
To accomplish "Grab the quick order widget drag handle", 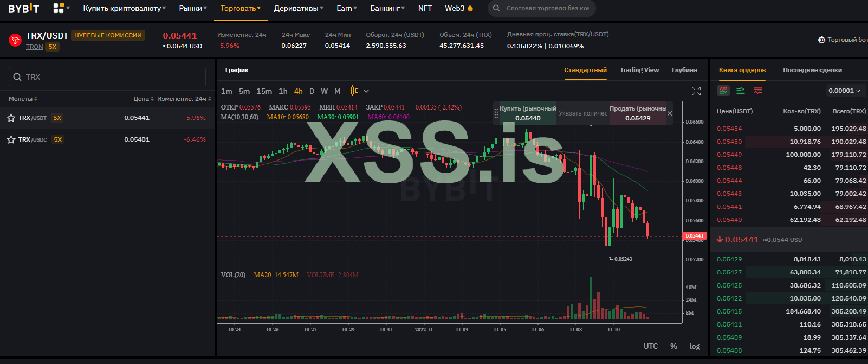I will [x=496, y=113].
